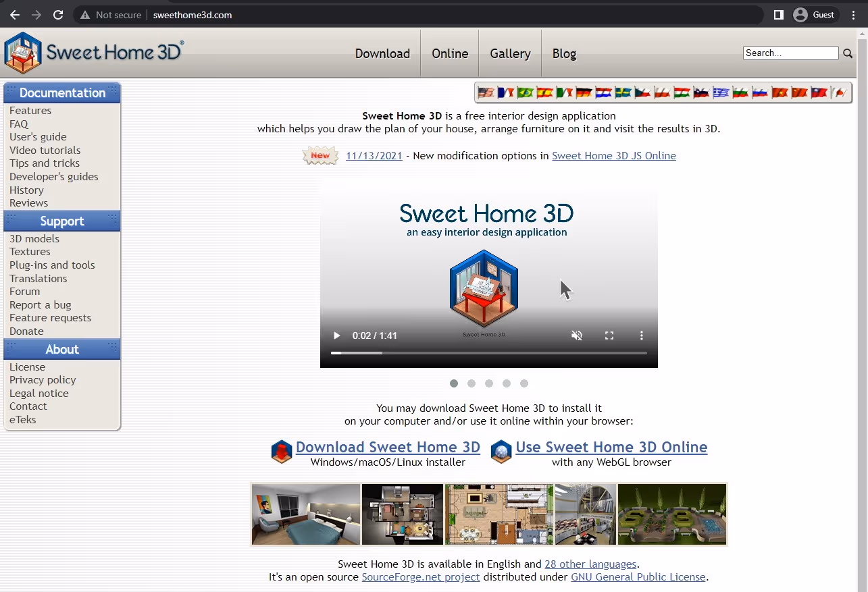Toggle fullscreen on the video

click(x=609, y=335)
